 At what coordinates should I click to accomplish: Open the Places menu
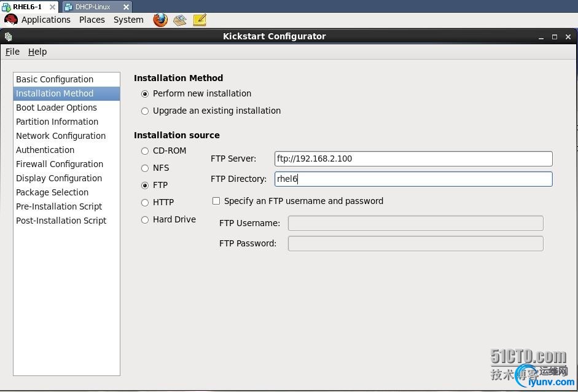[x=92, y=20]
